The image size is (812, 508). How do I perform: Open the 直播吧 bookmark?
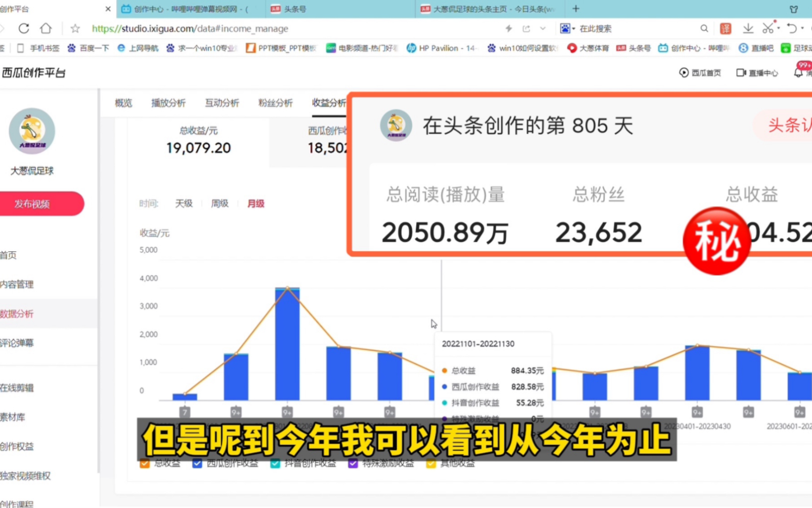756,48
